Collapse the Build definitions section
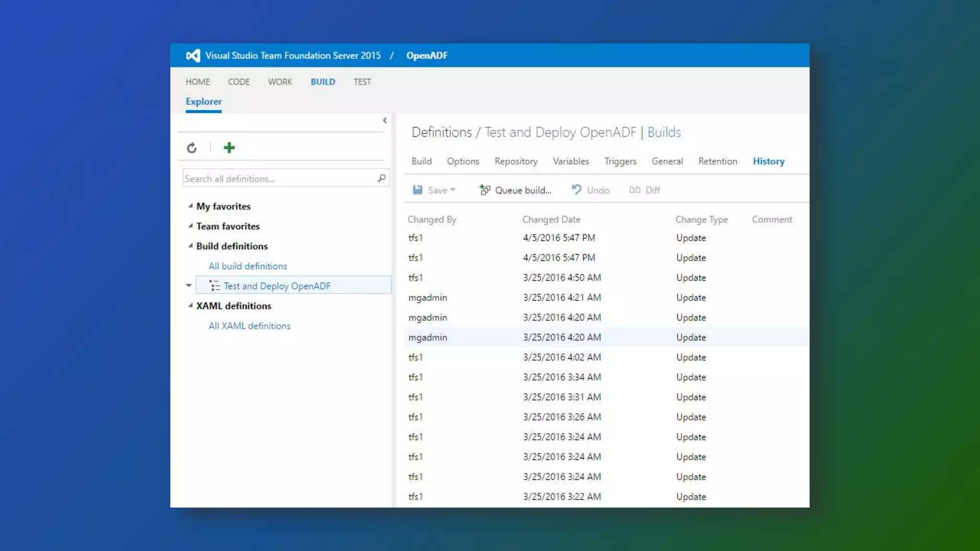This screenshot has width=980, height=551. click(x=190, y=246)
